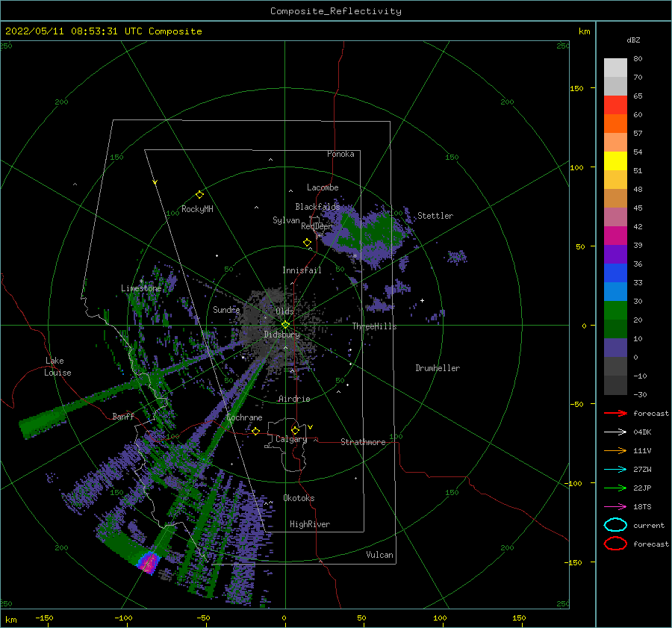Click the RockyMH label
The width and height of the screenshot is (672, 628).
coord(197,209)
